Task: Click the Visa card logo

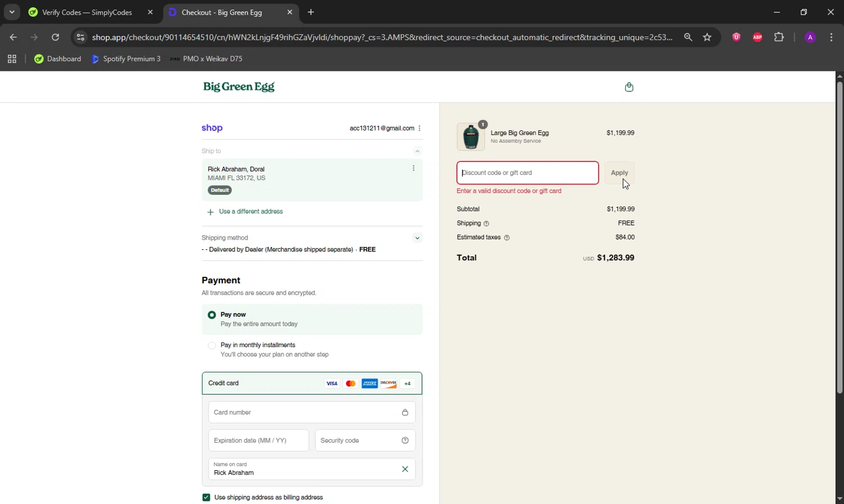Action: click(332, 384)
